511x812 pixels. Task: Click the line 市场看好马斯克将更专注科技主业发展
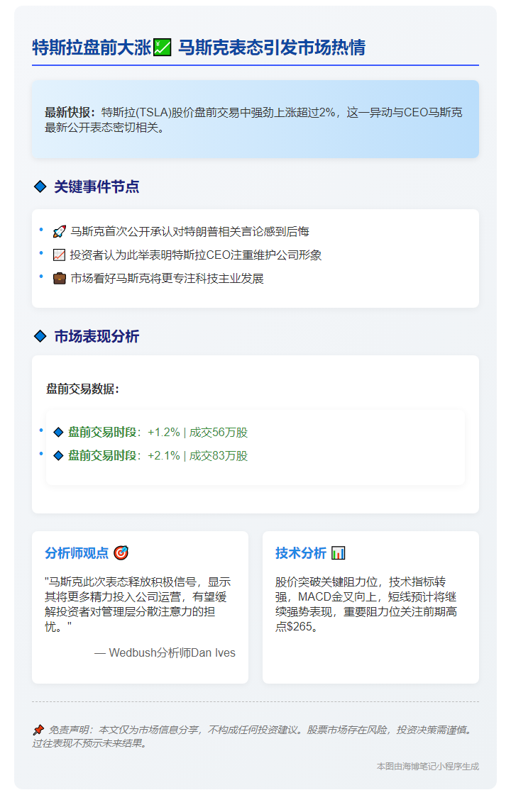click(x=167, y=278)
